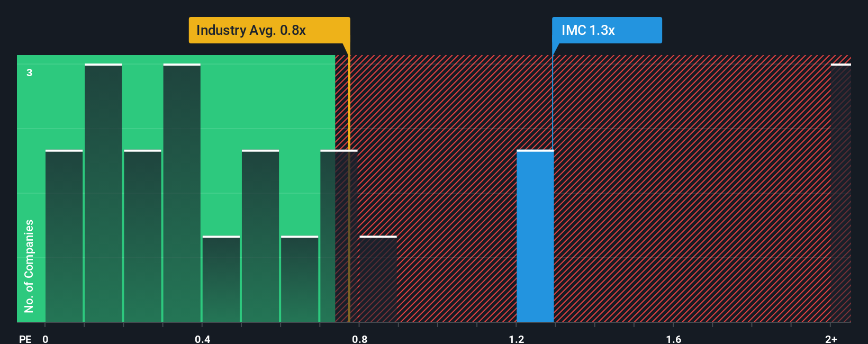Select the short bar right of 0.4
The image size is (868, 344).
(x=221, y=279)
